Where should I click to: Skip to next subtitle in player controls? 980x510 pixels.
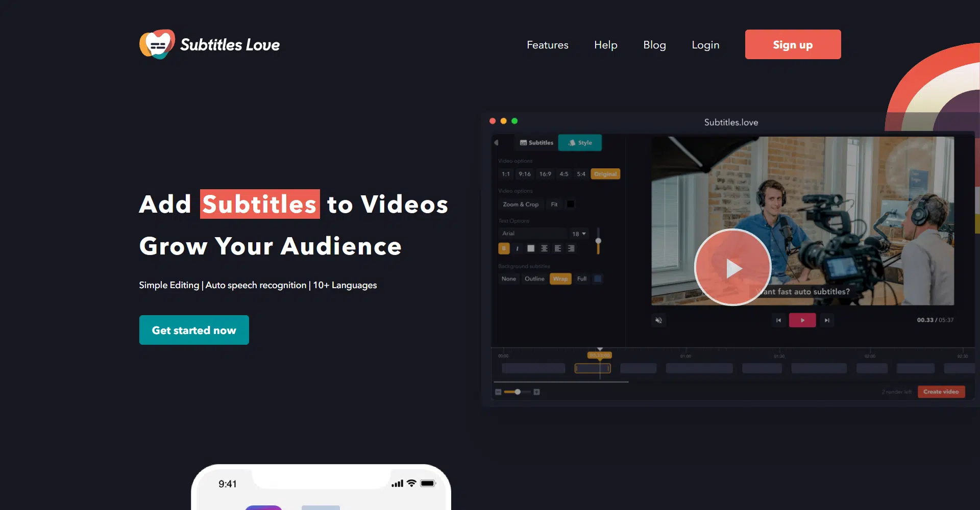coord(827,320)
